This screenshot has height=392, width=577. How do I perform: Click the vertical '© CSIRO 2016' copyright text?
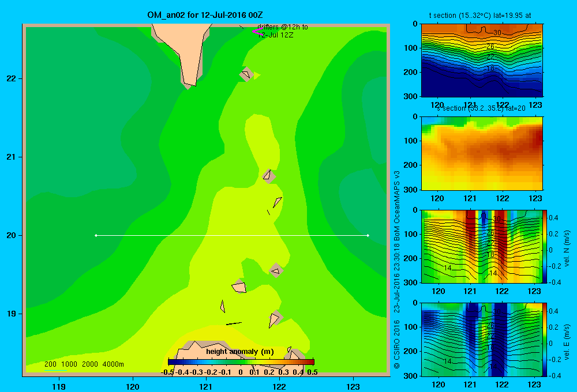397,344
